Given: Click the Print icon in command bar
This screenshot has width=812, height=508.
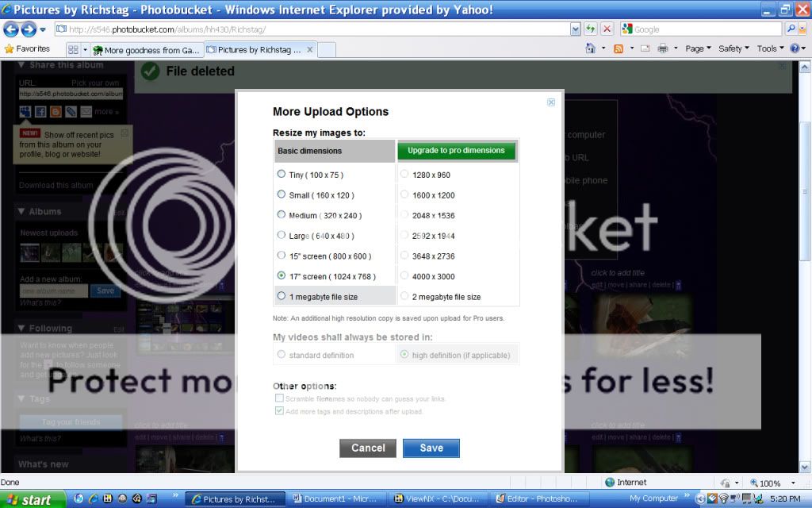Looking at the screenshot, I should [663, 48].
